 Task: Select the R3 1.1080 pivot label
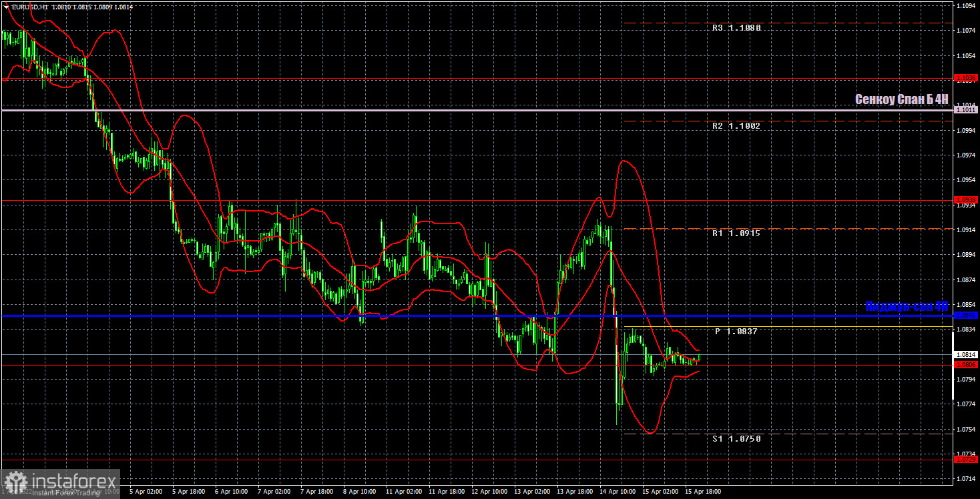pyautogui.click(x=736, y=29)
